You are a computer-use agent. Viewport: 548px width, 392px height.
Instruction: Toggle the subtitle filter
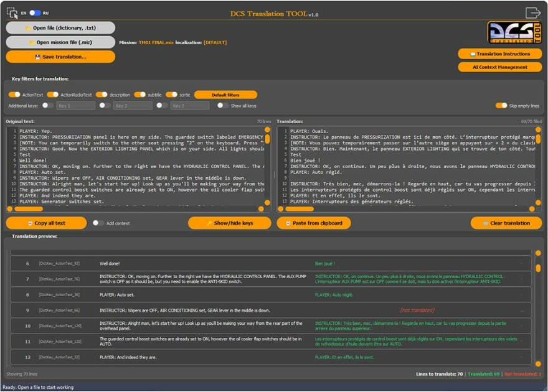[x=139, y=95]
